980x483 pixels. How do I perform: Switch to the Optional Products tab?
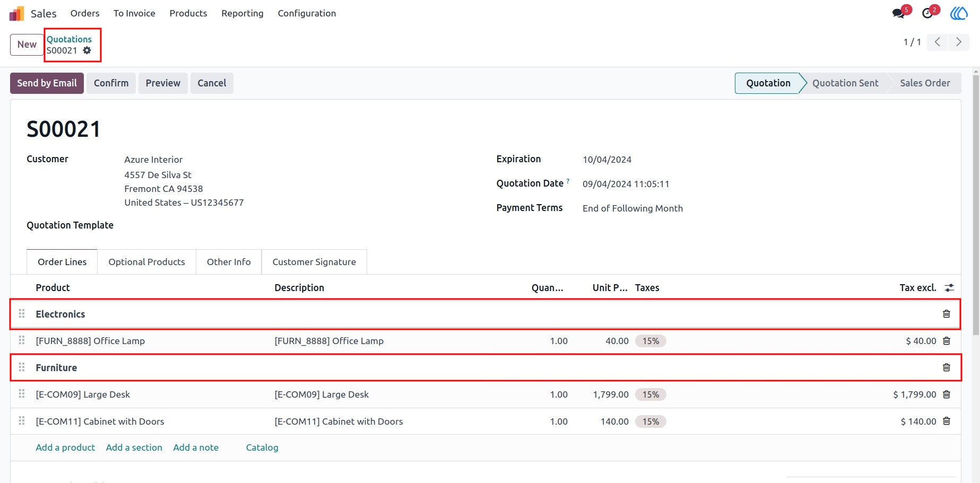[147, 262]
